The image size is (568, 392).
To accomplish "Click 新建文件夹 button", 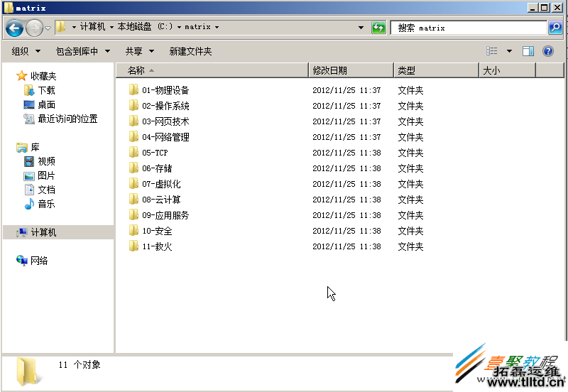I will point(190,51).
